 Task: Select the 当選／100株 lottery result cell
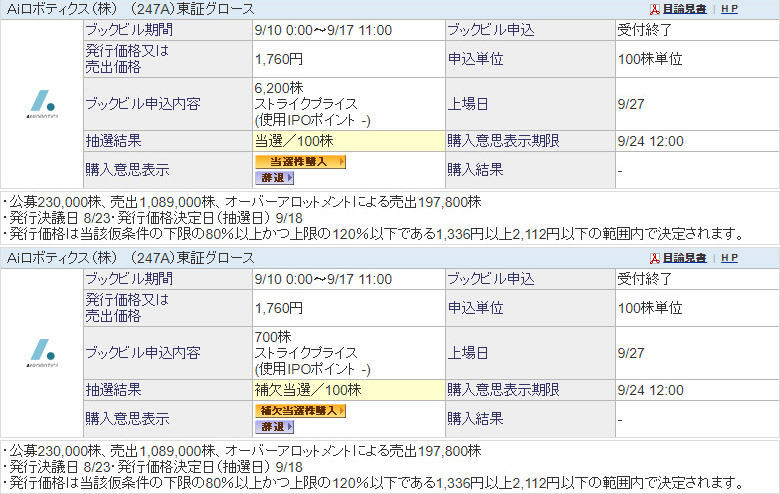click(349, 141)
